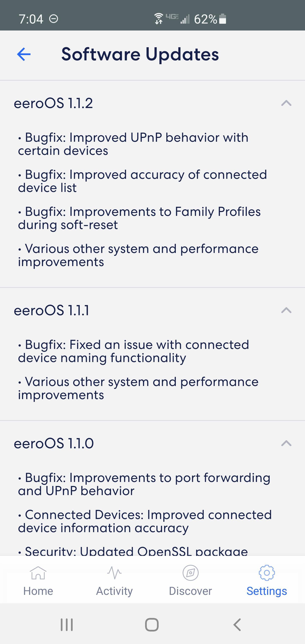Tap the blue back arrow
The image size is (305, 644).
[24, 54]
